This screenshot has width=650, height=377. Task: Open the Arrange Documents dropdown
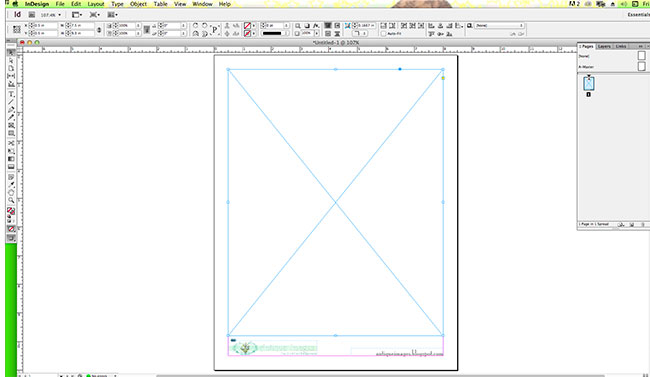click(x=113, y=15)
